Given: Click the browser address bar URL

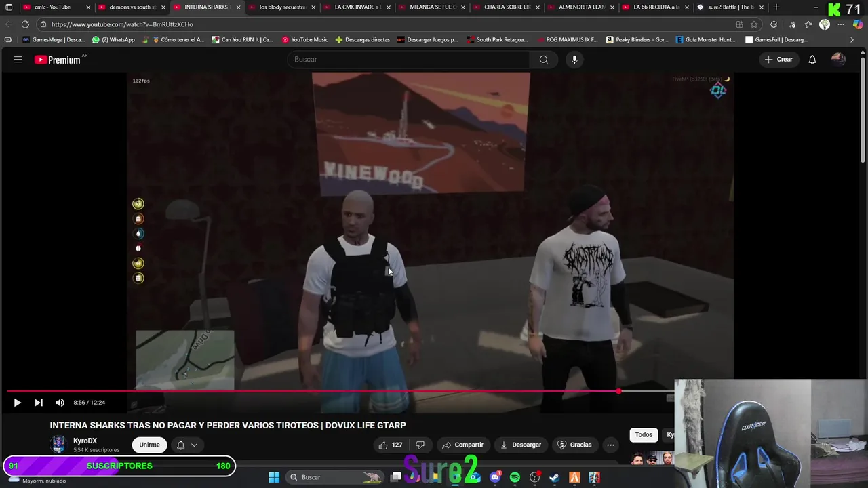Looking at the screenshot, I should [122, 24].
